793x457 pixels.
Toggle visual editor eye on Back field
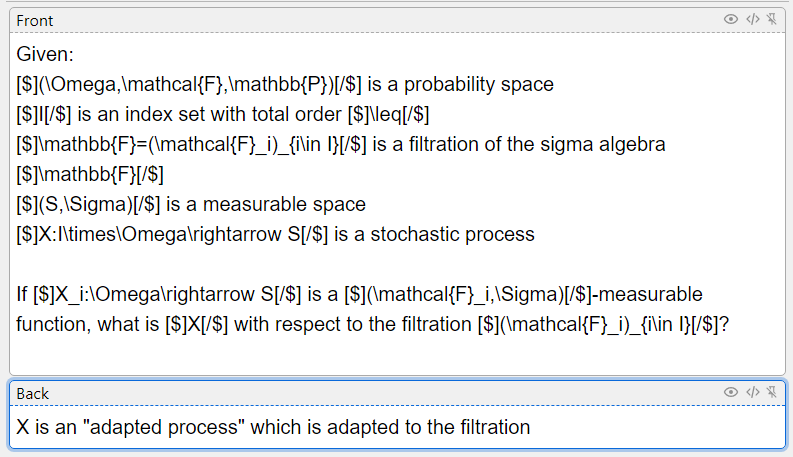pos(731,392)
